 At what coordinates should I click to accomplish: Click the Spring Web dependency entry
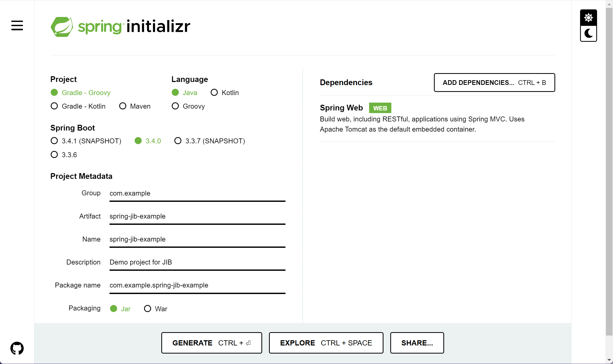click(x=437, y=119)
